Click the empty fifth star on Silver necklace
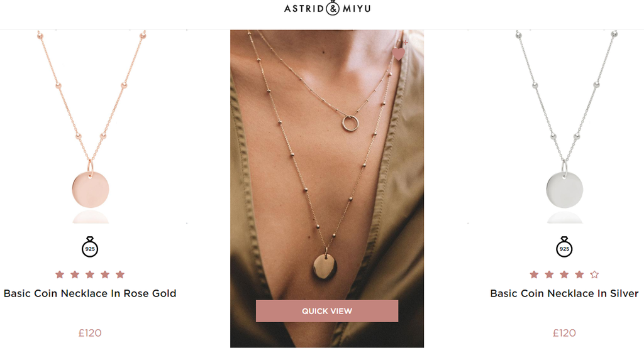 pos(594,274)
